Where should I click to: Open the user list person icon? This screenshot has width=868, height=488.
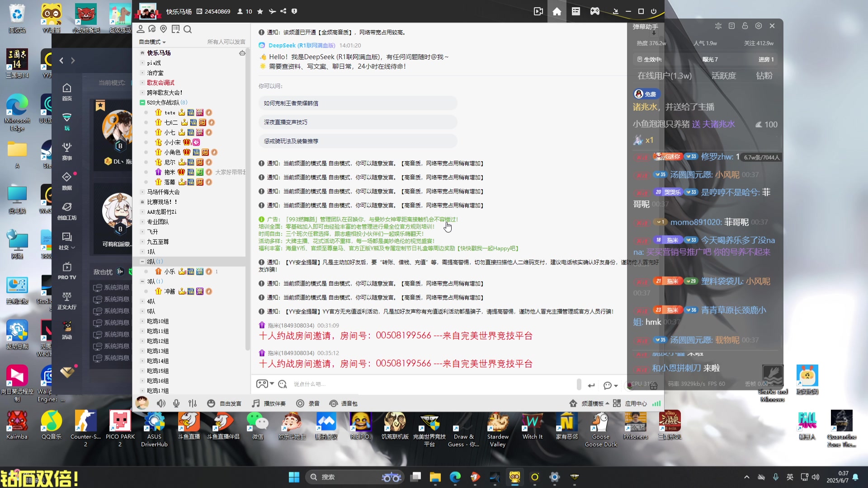pos(141,29)
